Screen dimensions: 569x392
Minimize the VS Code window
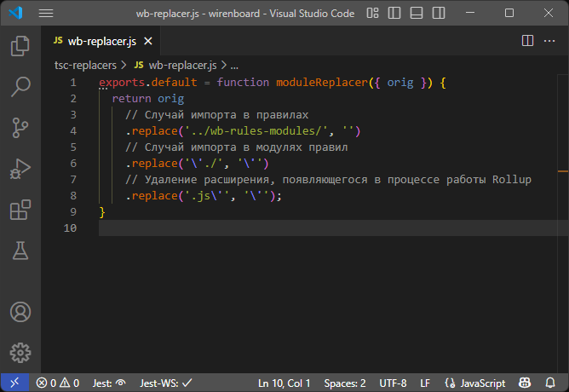tap(470, 13)
